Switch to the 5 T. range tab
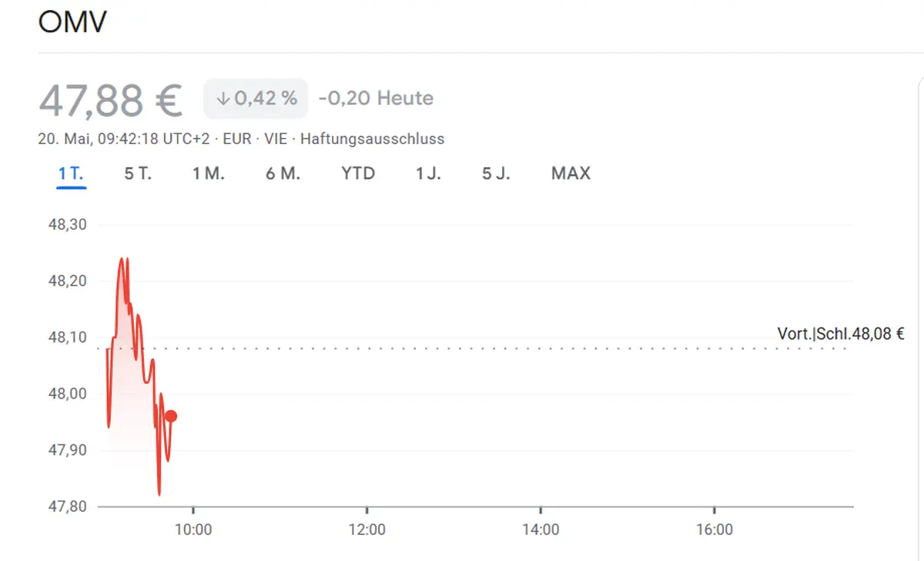The height and width of the screenshot is (561, 924). point(138,173)
